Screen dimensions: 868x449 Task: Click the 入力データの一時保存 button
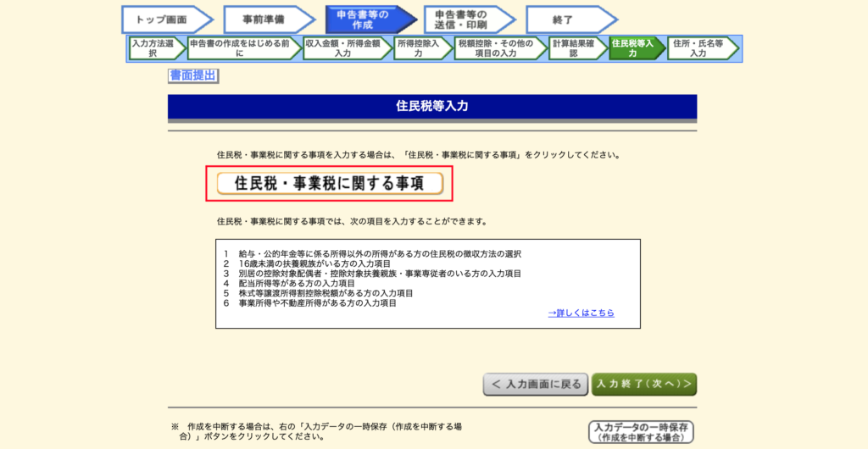[641, 432]
